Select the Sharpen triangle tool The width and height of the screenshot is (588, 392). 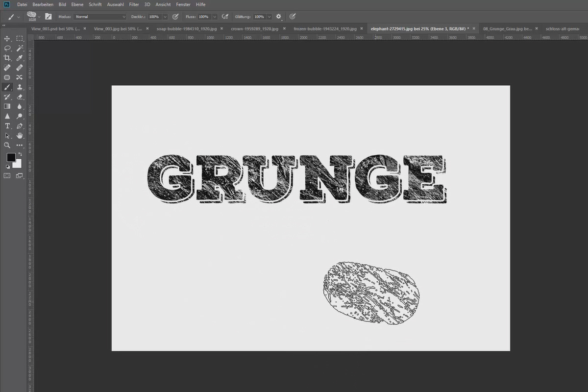(x=7, y=116)
